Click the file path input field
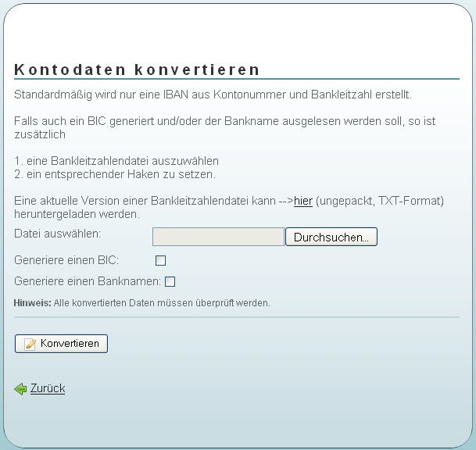Image resolution: width=476 pixels, height=450 pixels. click(x=218, y=237)
